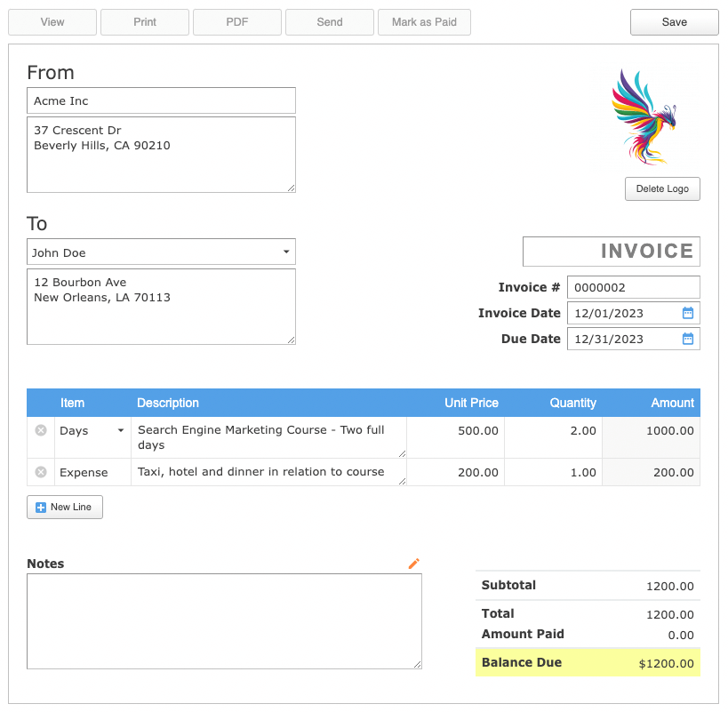Click the INVOICE title field

[x=612, y=252]
